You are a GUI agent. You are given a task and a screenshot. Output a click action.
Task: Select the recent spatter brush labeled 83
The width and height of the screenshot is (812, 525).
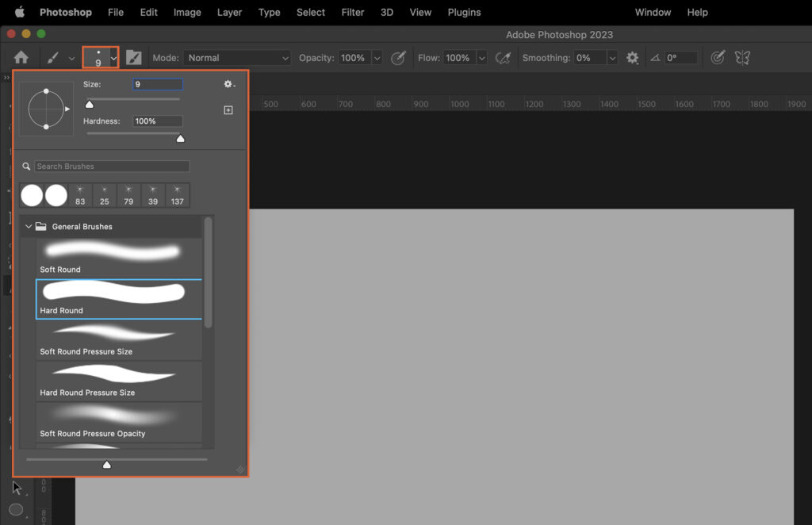79,195
